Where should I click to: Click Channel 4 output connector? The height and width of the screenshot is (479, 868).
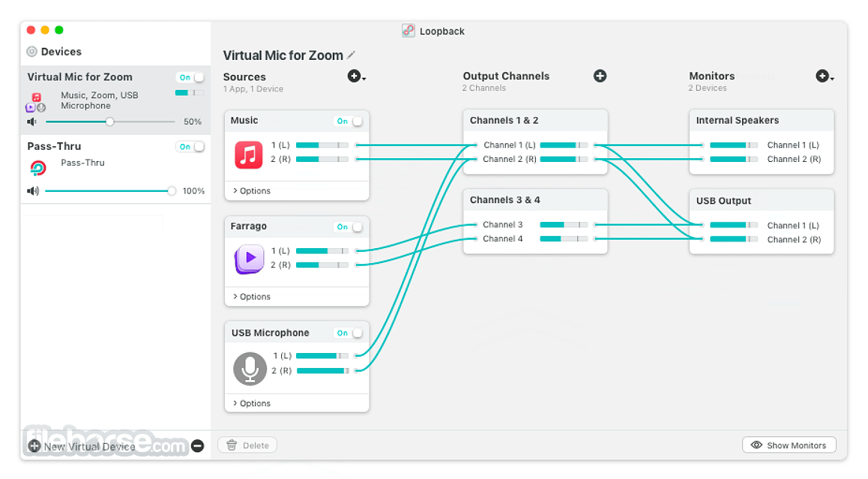(x=596, y=238)
